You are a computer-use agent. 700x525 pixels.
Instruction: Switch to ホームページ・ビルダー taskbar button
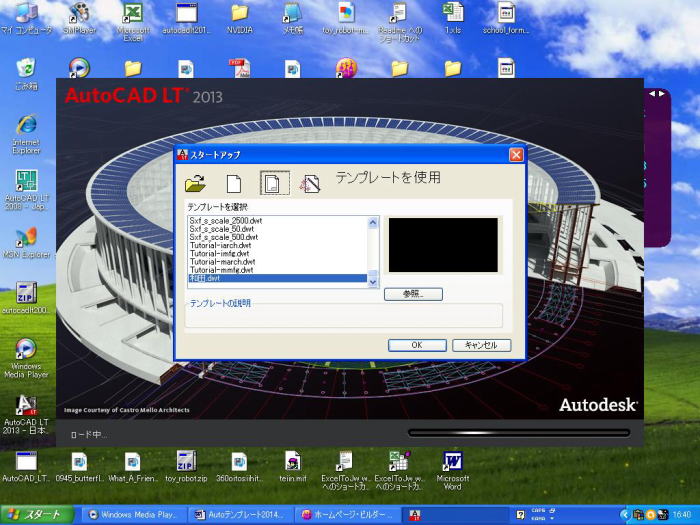tap(346, 515)
